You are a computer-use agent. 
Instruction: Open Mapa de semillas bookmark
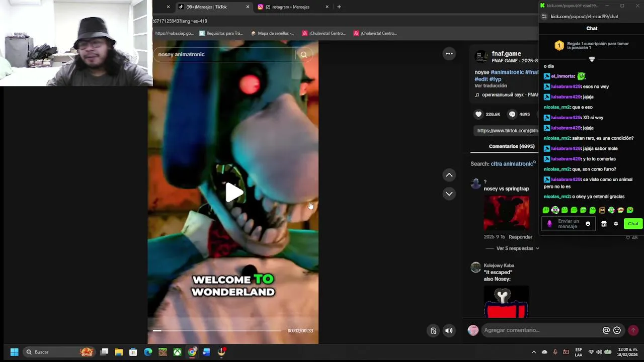pos(272,33)
